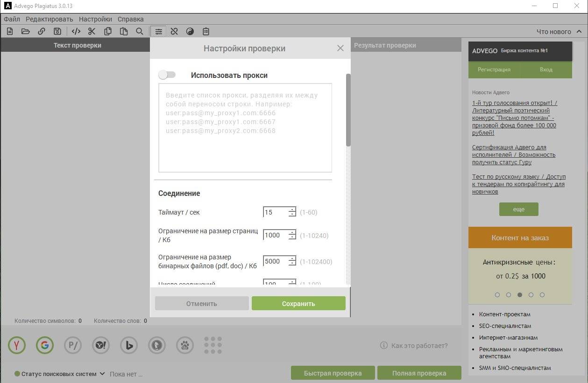This screenshot has width=588, height=383.
Task: Open the Файл menu
Action: (x=12, y=19)
